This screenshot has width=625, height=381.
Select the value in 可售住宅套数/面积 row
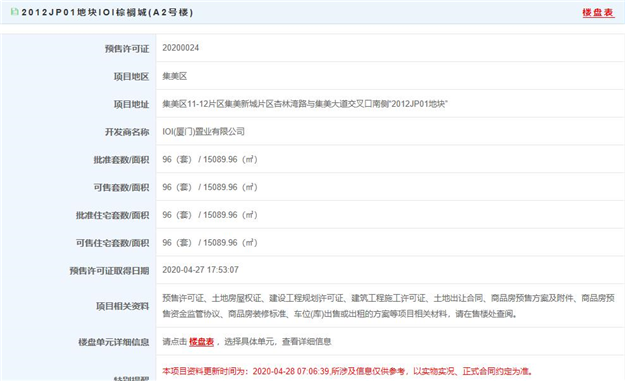pyautogui.click(x=210, y=243)
